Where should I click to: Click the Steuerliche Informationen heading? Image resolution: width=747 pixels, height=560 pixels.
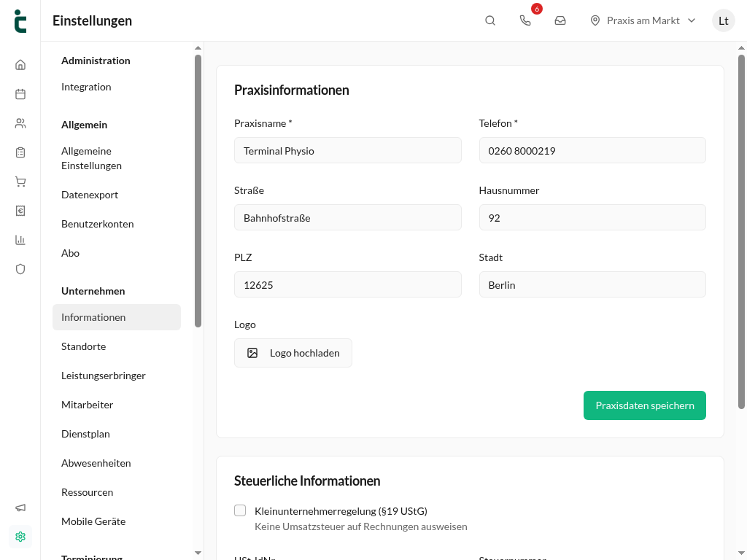click(307, 481)
